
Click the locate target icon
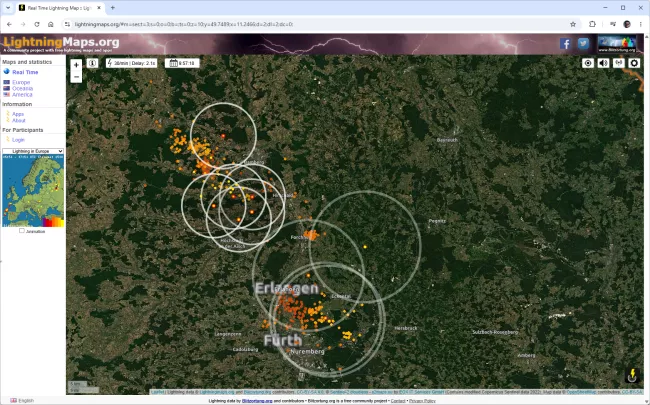pyautogui.click(x=587, y=63)
